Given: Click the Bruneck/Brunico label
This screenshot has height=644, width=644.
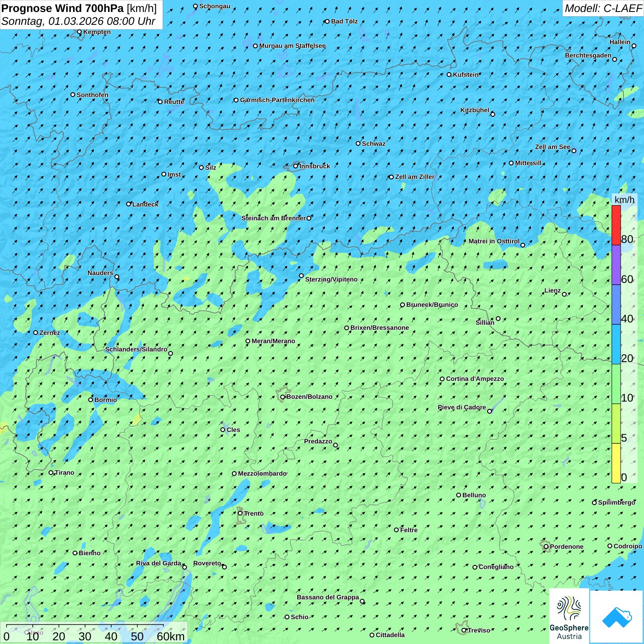Looking at the screenshot, I should pyautogui.click(x=432, y=305).
